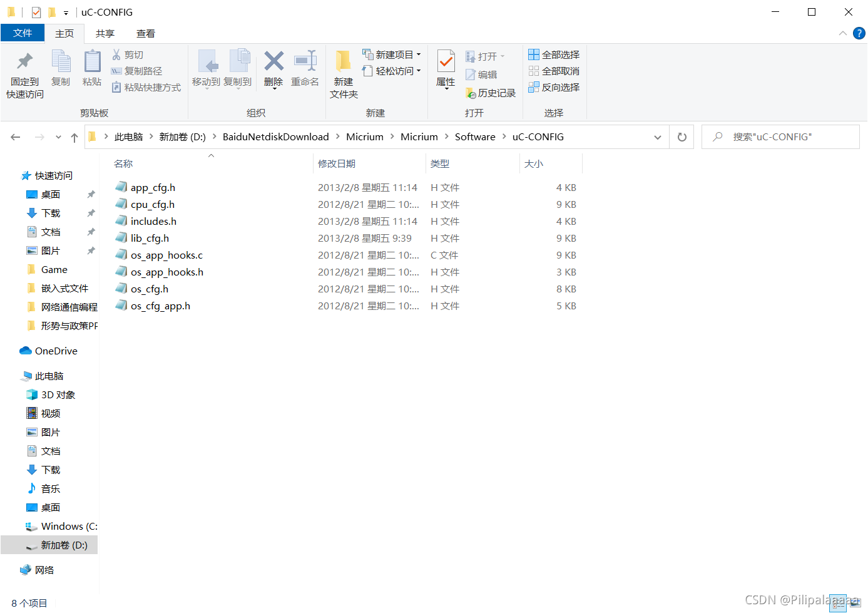Click the os_app_hooks.c file icon

[121, 255]
